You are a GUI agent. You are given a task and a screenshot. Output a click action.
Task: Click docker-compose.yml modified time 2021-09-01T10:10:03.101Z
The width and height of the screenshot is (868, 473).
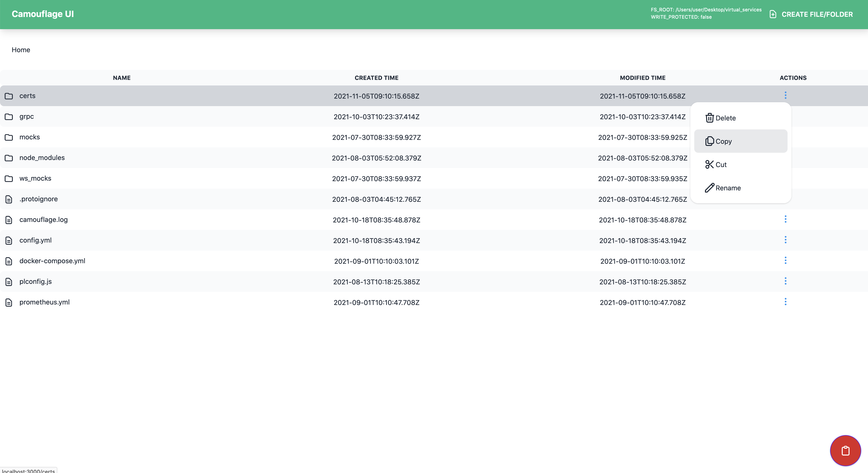642,261
